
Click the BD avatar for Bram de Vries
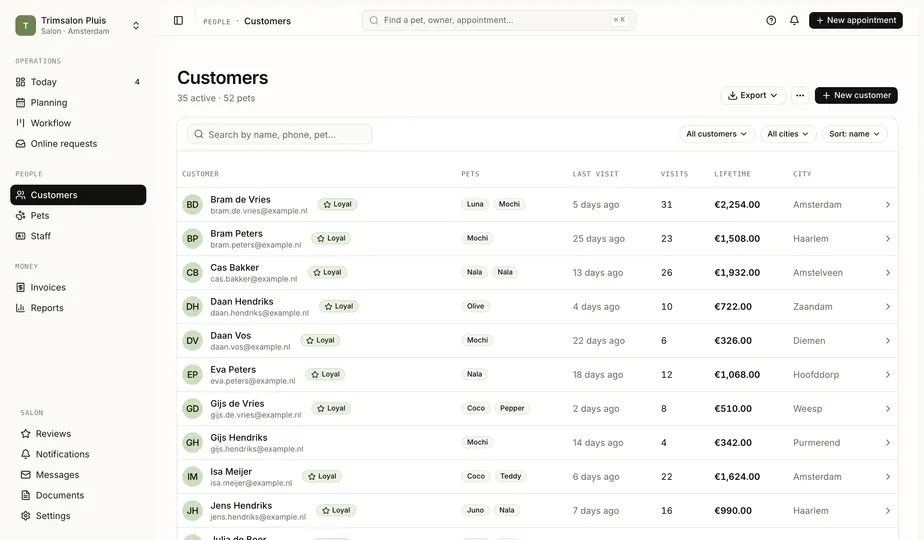coord(192,205)
